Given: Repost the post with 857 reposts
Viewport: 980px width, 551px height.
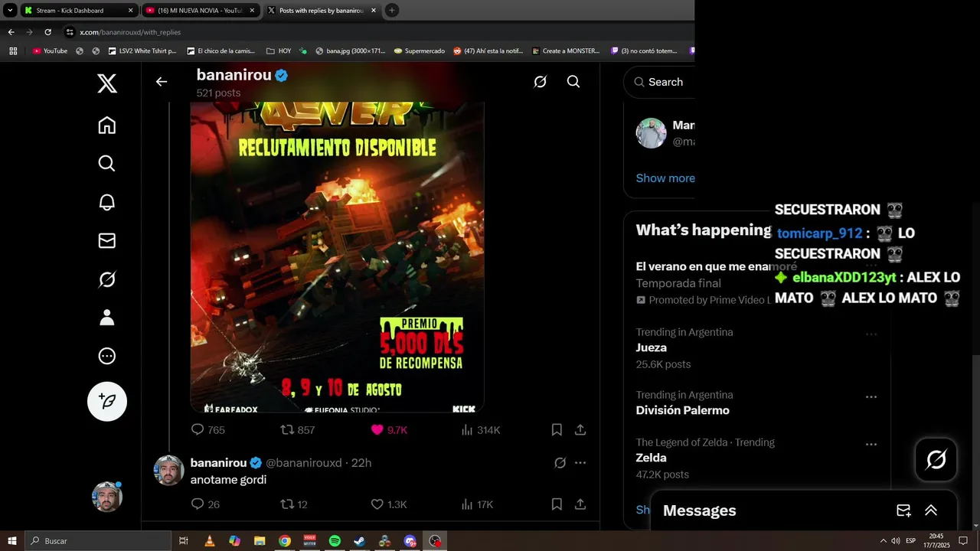Looking at the screenshot, I should 298,430.
